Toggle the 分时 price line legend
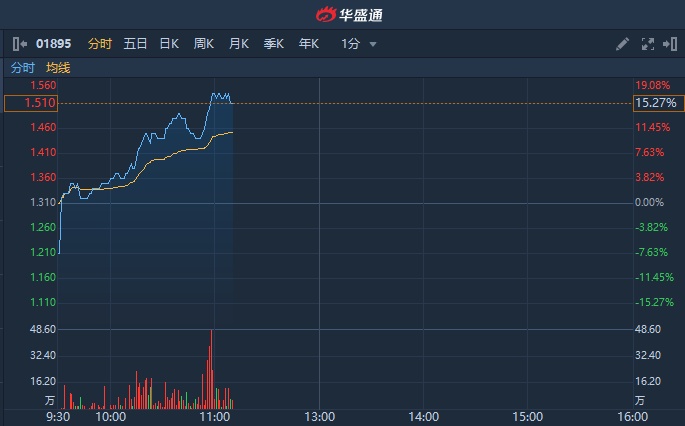The height and width of the screenshot is (426, 685). coord(22,68)
